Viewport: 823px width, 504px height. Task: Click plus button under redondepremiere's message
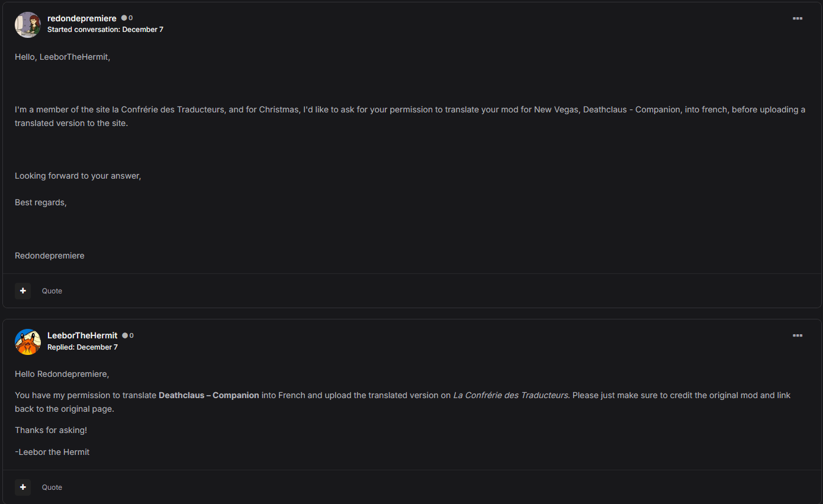[x=23, y=290]
